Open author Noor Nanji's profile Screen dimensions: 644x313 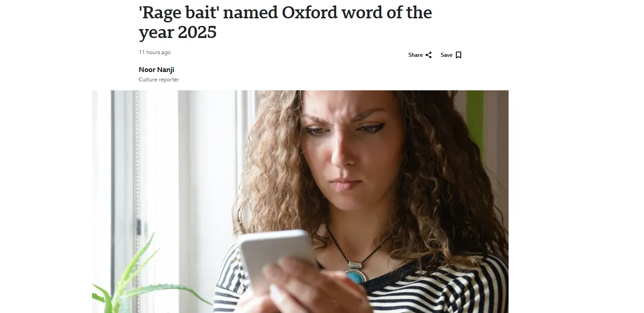pos(156,70)
